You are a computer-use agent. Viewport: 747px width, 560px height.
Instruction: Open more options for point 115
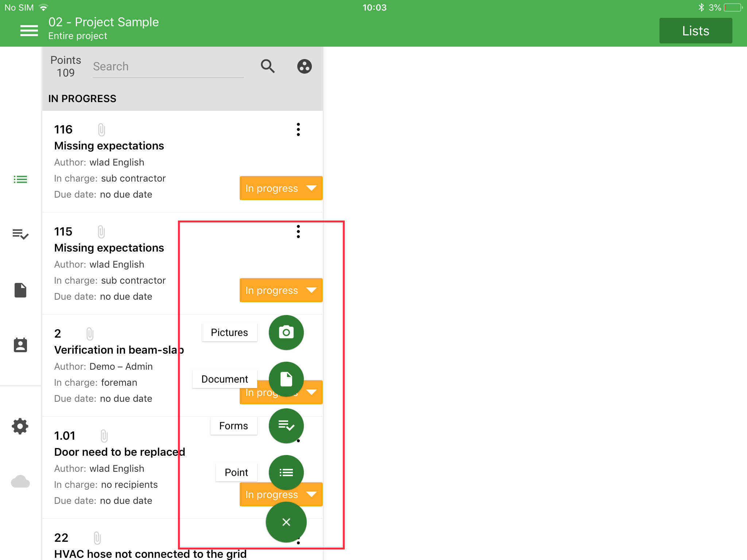(x=298, y=232)
